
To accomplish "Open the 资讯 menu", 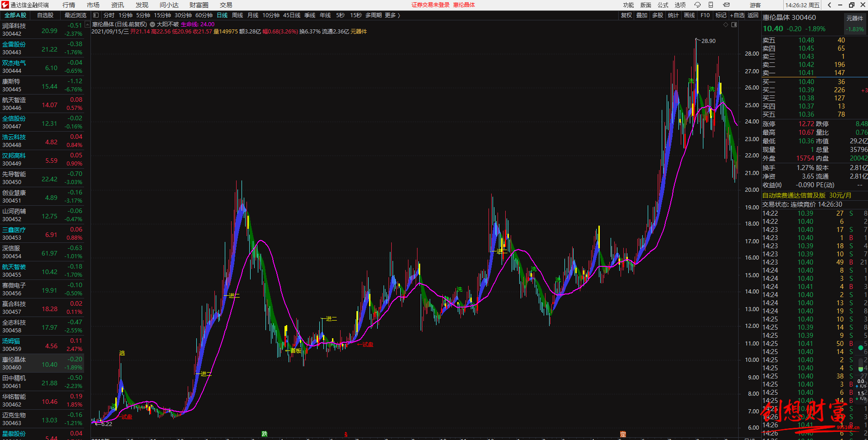I will click(x=118, y=5).
